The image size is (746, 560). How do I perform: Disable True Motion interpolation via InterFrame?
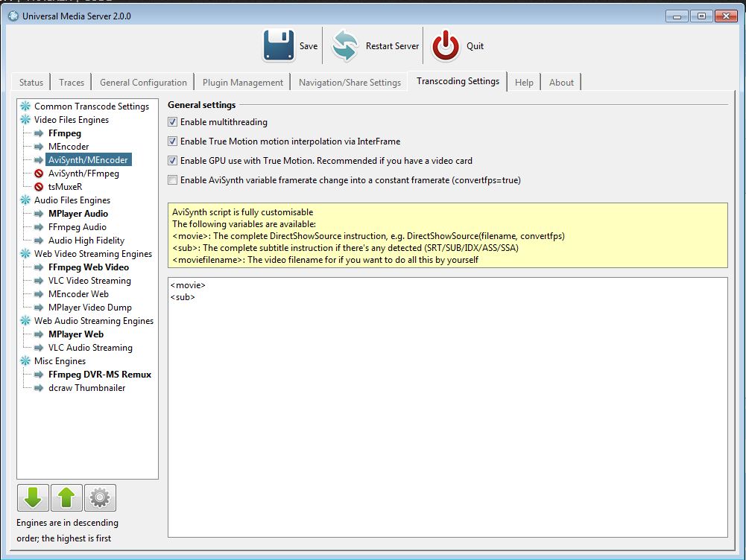click(x=173, y=141)
